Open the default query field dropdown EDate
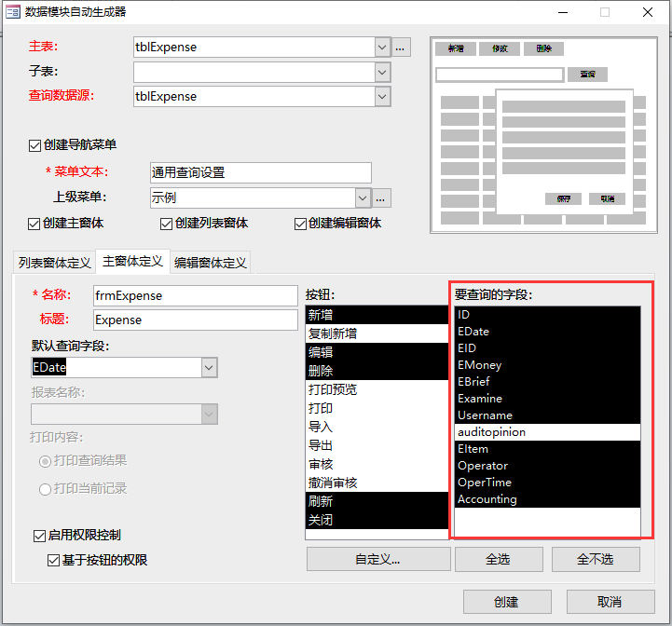This screenshot has height=626, width=672. point(209,368)
